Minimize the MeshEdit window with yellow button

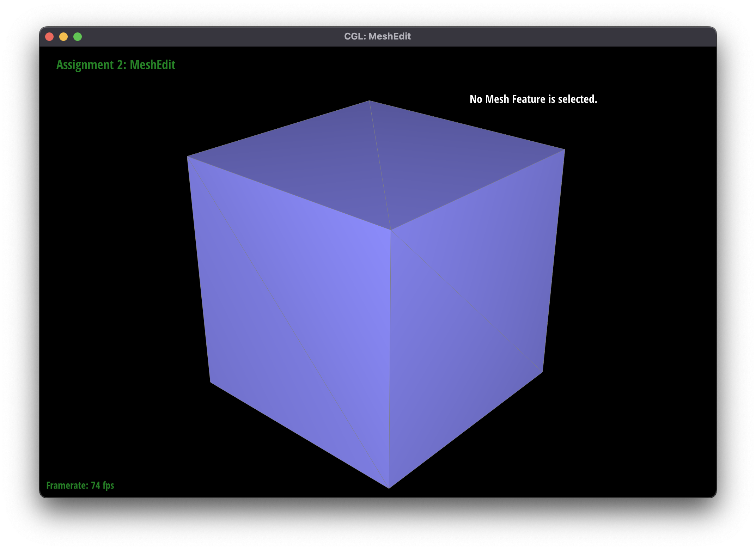(63, 37)
